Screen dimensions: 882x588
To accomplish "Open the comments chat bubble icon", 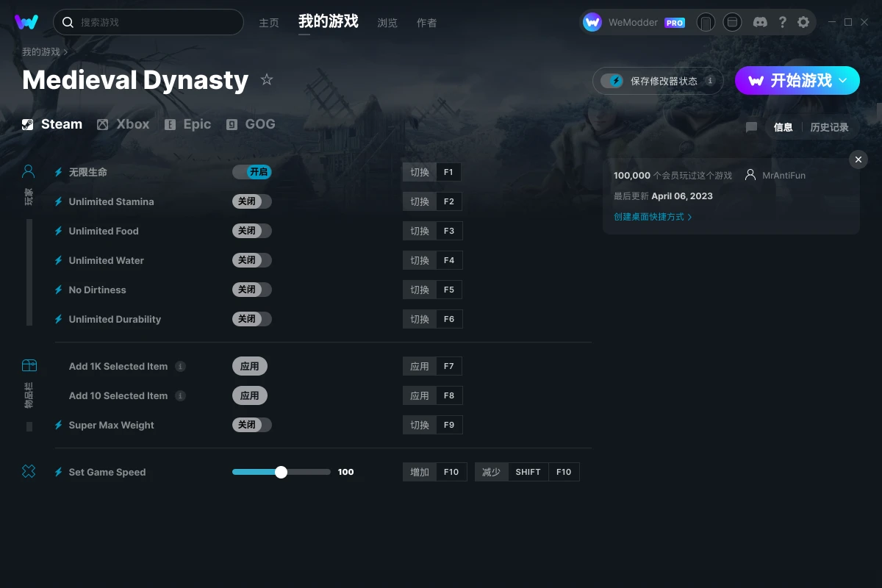I will (751, 127).
